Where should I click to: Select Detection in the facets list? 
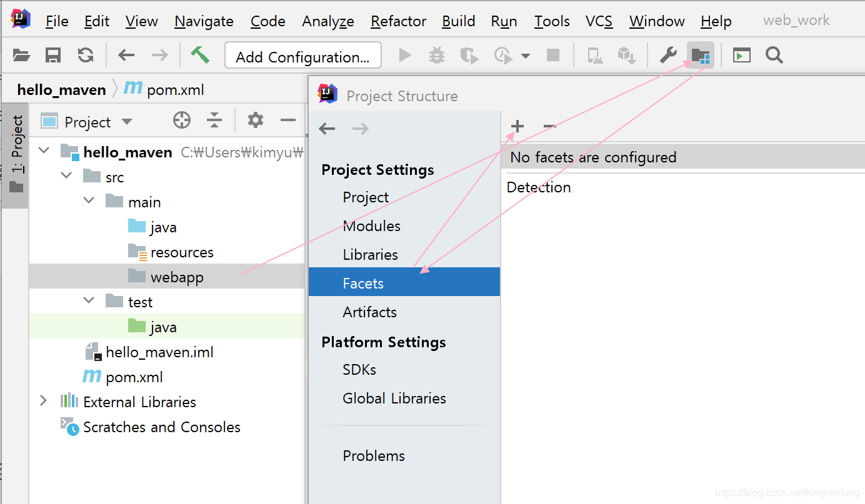point(539,187)
